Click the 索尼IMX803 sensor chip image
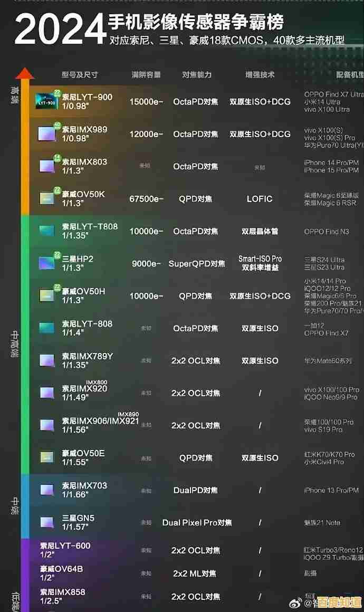 pos(47,166)
